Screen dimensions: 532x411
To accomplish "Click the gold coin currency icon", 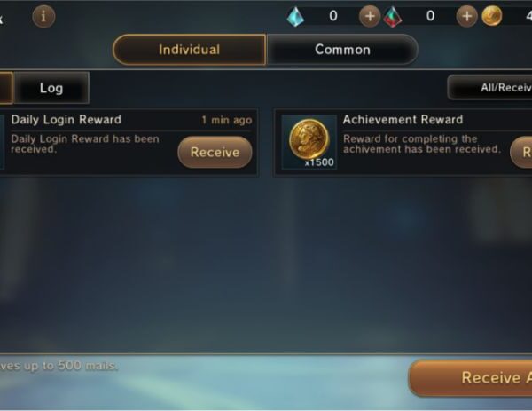I will (x=492, y=16).
